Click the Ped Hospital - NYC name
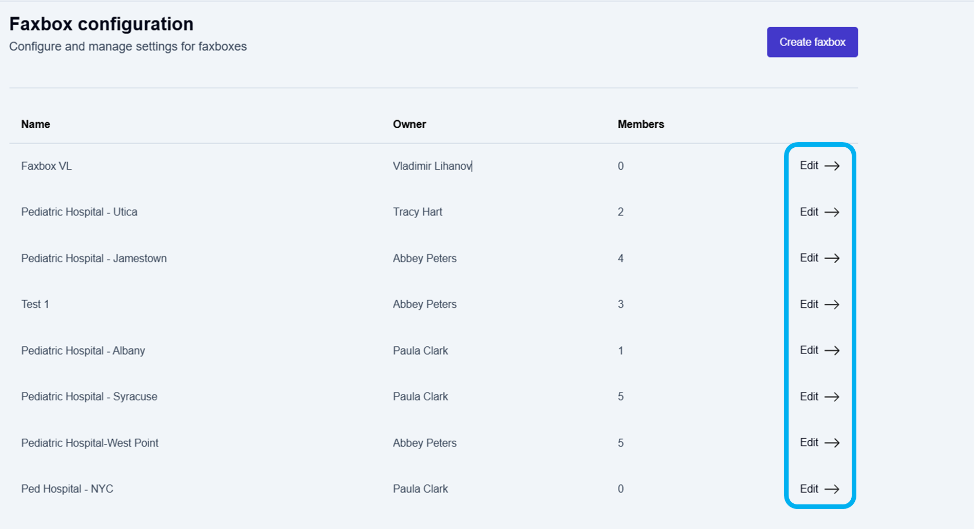 (x=67, y=489)
